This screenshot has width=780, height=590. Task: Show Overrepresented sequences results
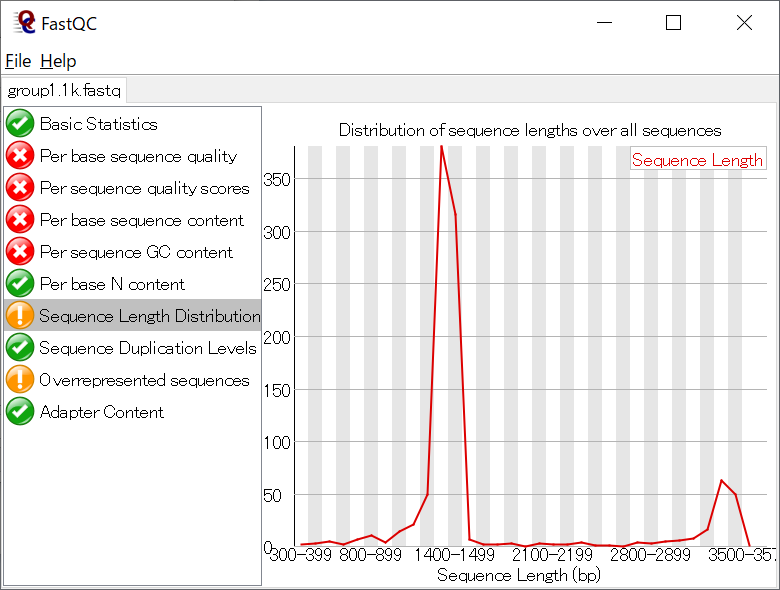click(x=132, y=379)
